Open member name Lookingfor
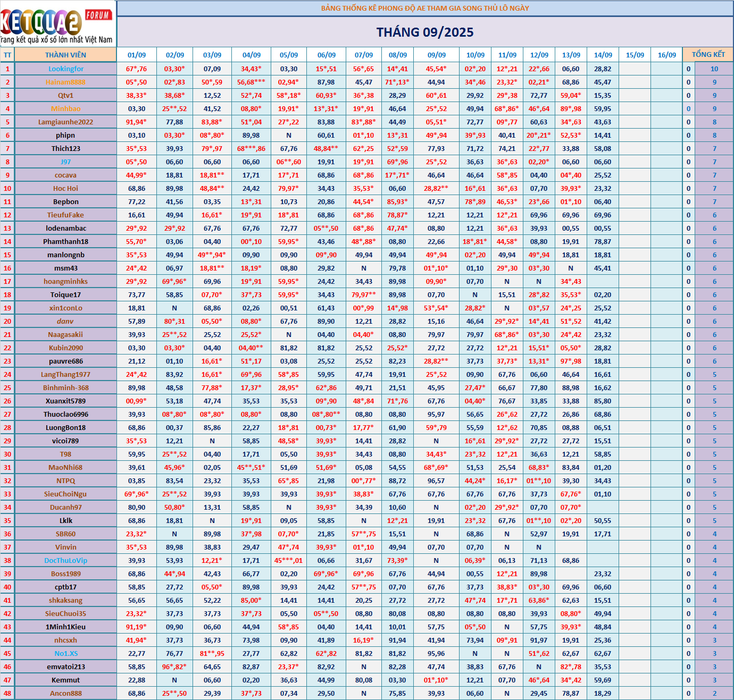This screenshot has width=734, height=700. (x=66, y=69)
